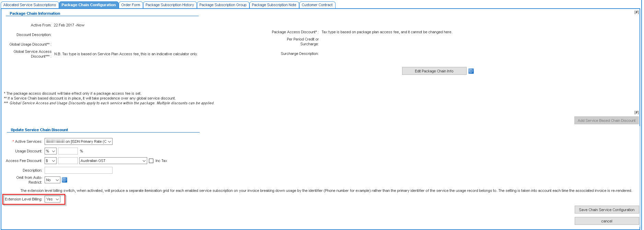Open the Order Form tab
Screen dimensions: 644x230
pyautogui.click(x=130, y=5)
